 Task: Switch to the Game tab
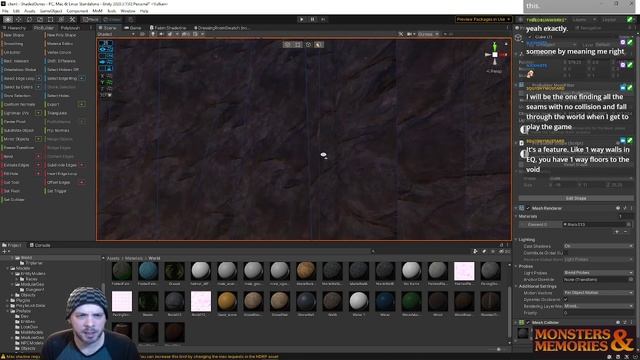133,28
